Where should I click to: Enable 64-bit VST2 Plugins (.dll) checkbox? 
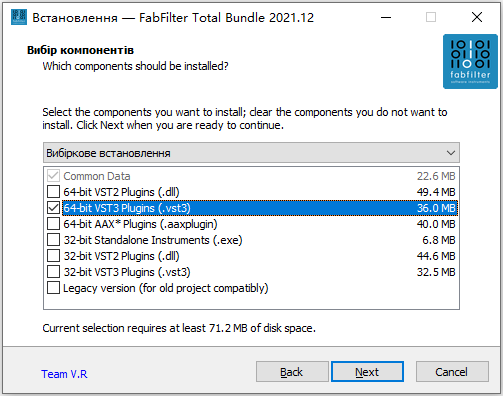coord(53,192)
